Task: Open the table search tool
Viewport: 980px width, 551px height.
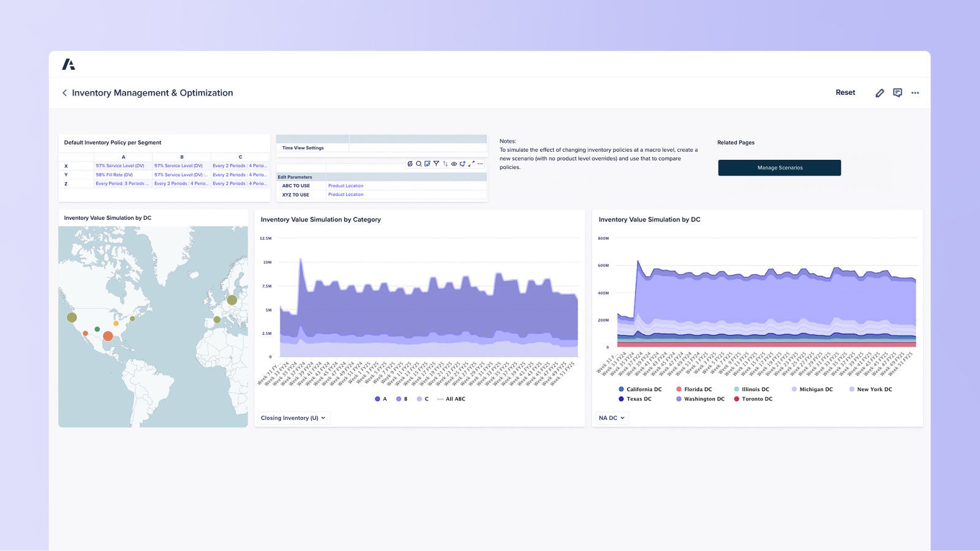Action: [418, 164]
